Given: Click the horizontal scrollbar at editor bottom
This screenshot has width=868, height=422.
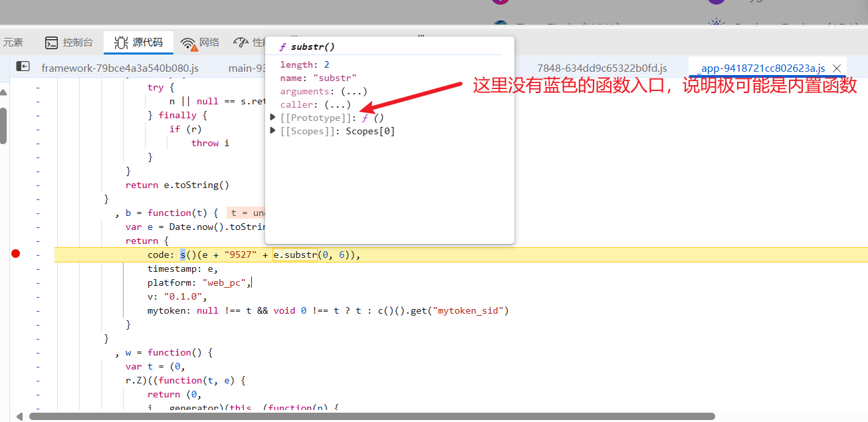Looking at the screenshot, I should point(372,417).
